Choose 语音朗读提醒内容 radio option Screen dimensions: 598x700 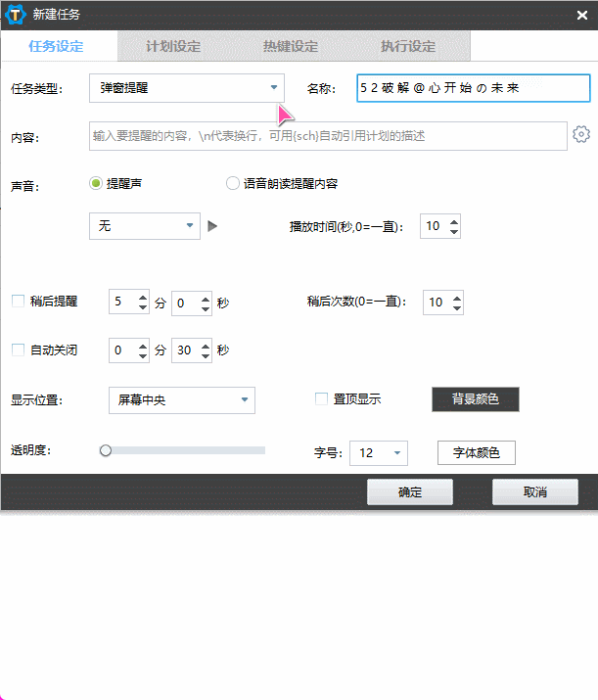(233, 182)
